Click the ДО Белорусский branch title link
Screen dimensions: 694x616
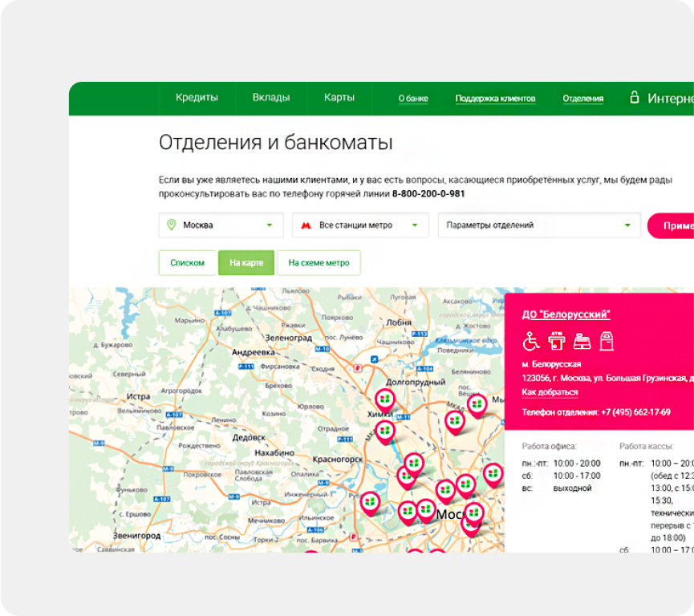click(566, 314)
